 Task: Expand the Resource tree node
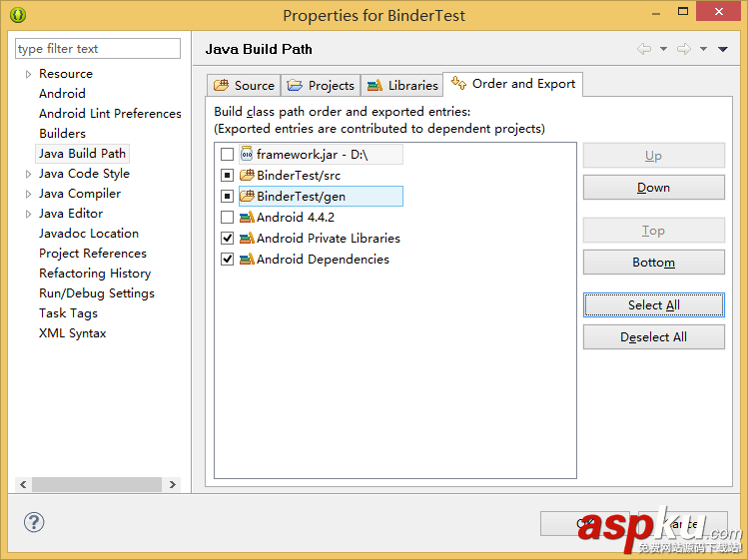(x=28, y=74)
